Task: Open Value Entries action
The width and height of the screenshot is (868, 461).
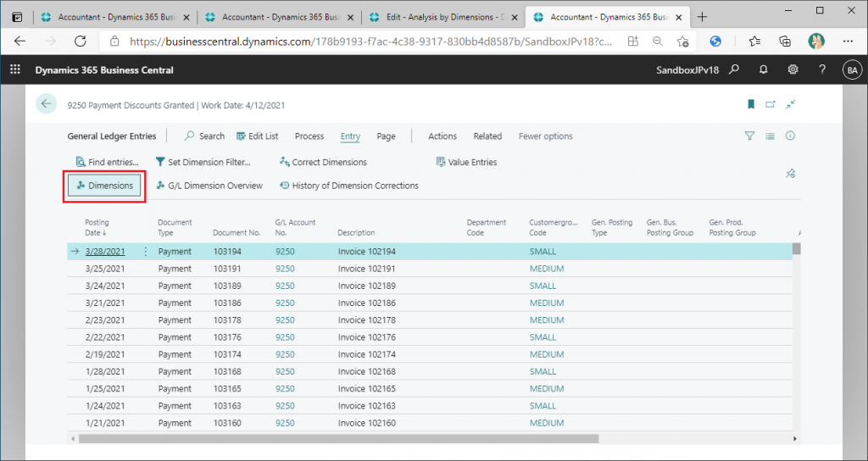Action: 467,162
